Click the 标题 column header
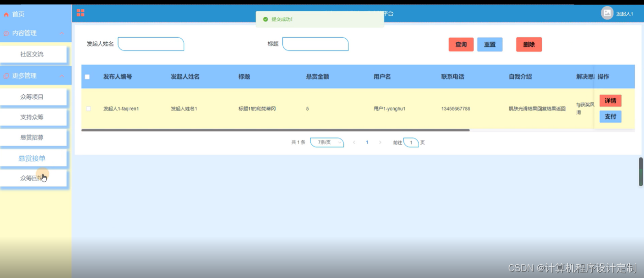 244,77
